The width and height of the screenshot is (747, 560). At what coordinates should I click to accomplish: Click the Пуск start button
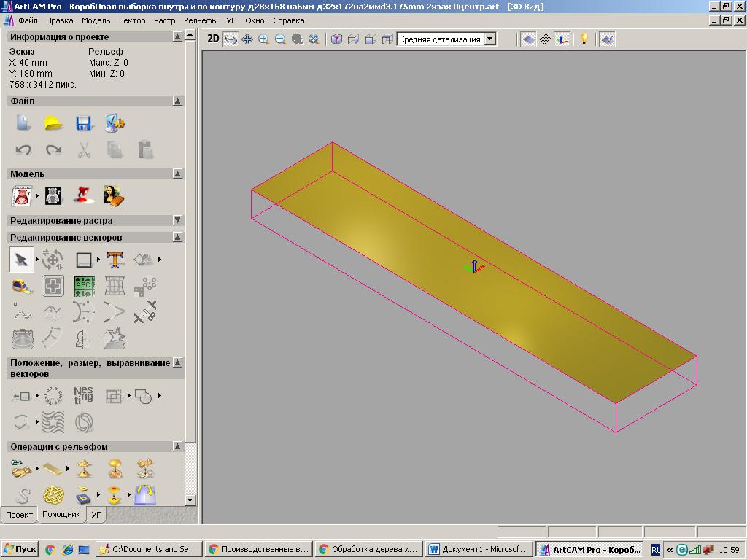tap(20, 549)
